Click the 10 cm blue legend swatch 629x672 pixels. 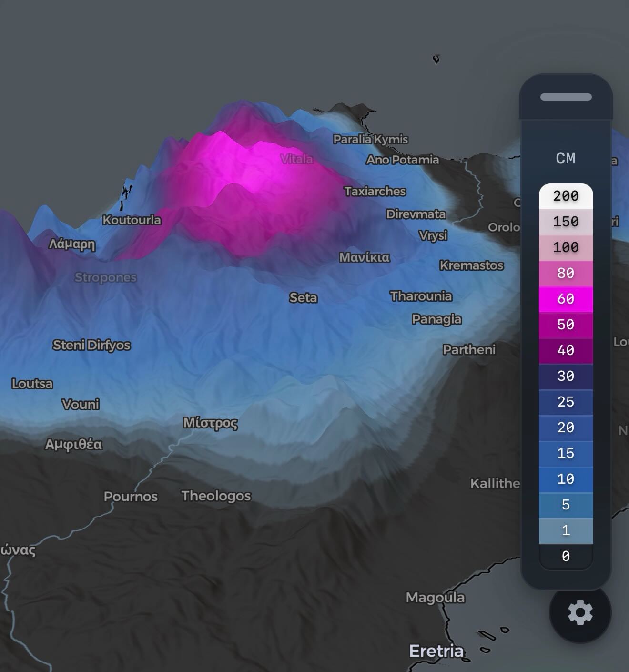pyautogui.click(x=566, y=479)
